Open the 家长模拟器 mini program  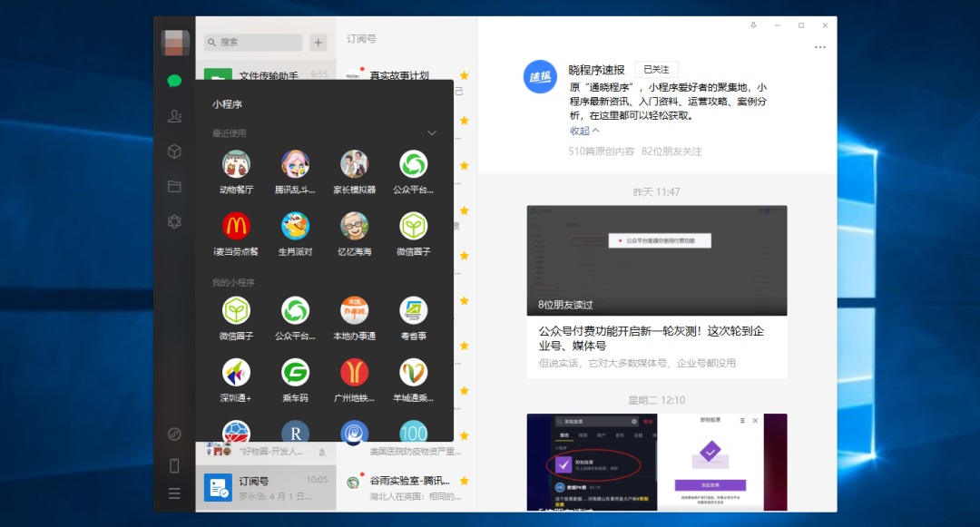tap(355, 165)
